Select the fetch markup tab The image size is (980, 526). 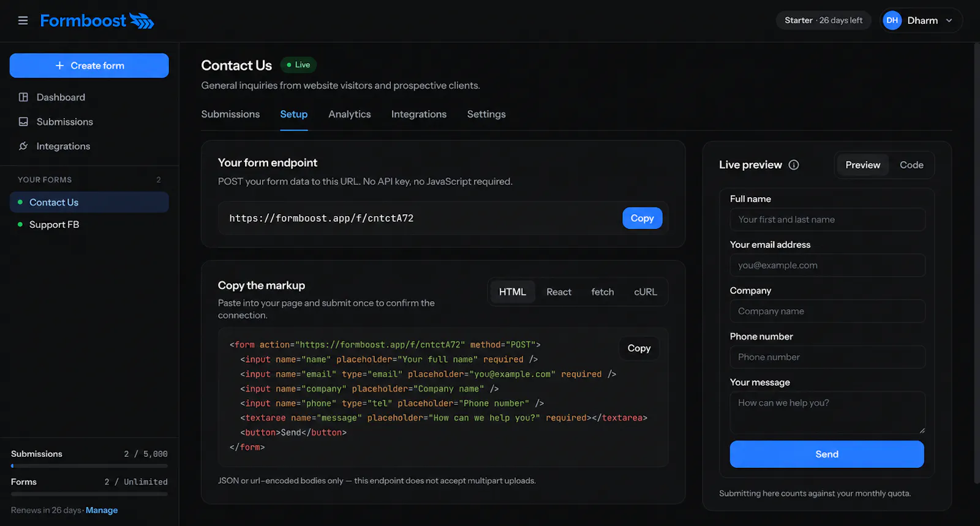[x=603, y=292]
